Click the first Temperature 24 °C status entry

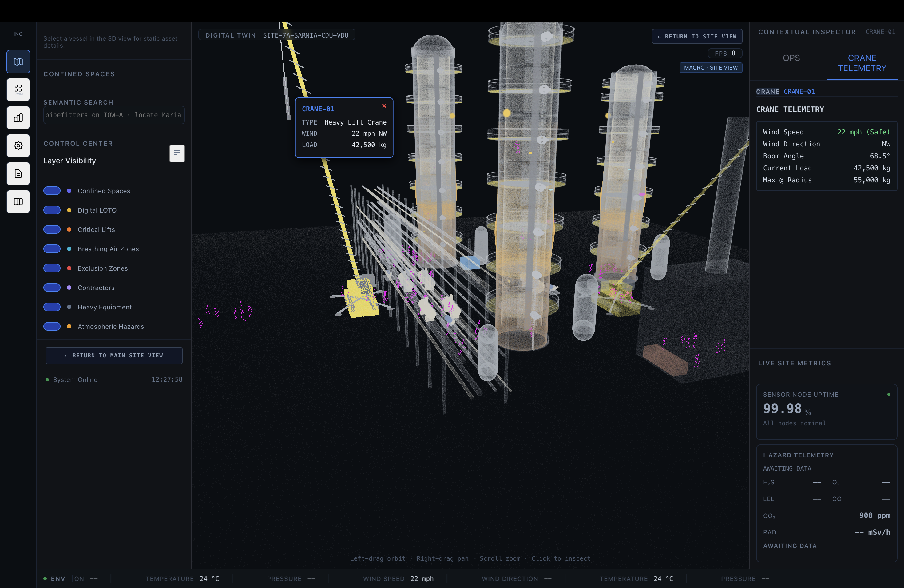182,578
